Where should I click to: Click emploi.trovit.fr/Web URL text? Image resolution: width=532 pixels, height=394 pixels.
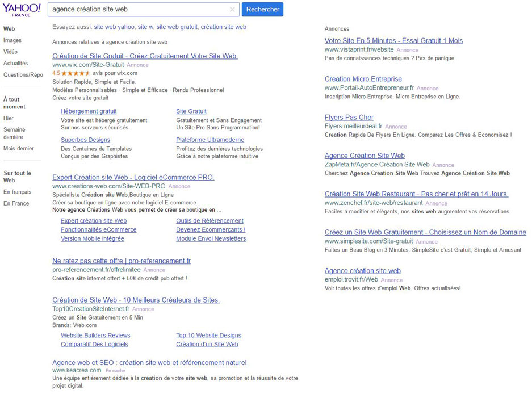[351, 280]
